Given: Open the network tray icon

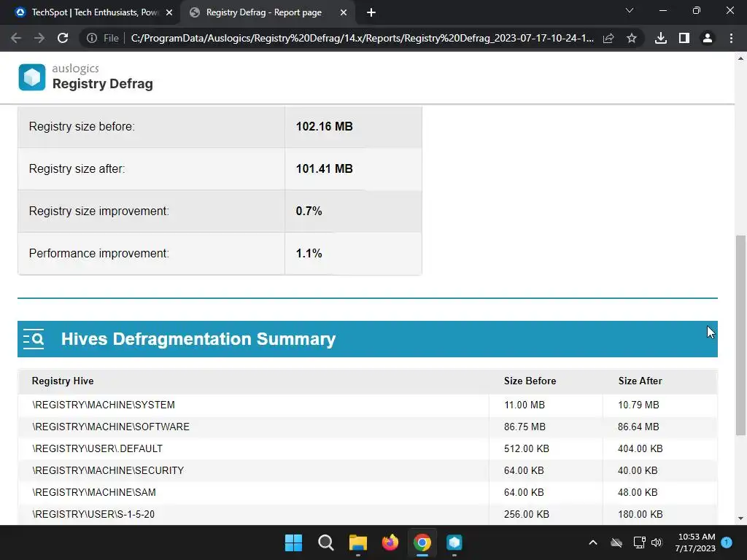Looking at the screenshot, I should pos(639,542).
